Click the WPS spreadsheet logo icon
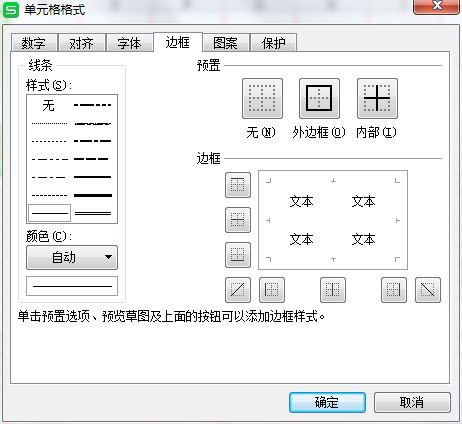The height and width of the screenshot is (424, 462). (11, 10)
